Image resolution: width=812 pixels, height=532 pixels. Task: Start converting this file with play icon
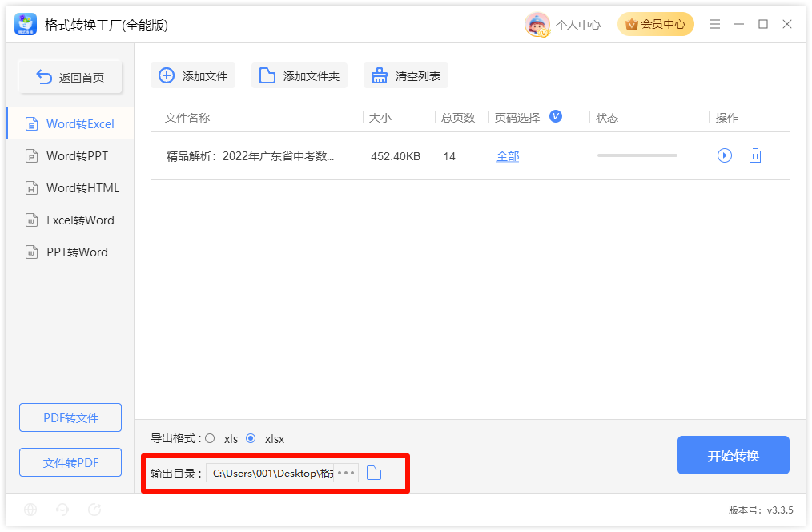tap(725, 155)
